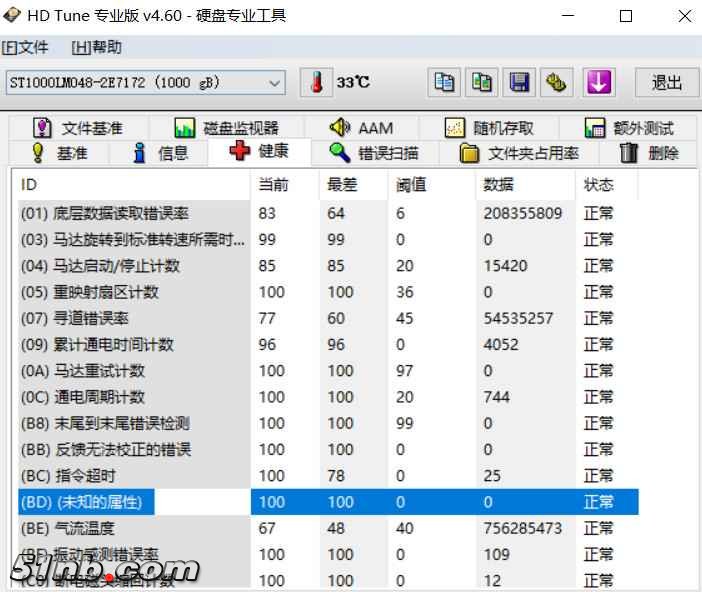This screenshot has width=702, height=592.
Task: Click data value 4052
Action: [501, 344]
